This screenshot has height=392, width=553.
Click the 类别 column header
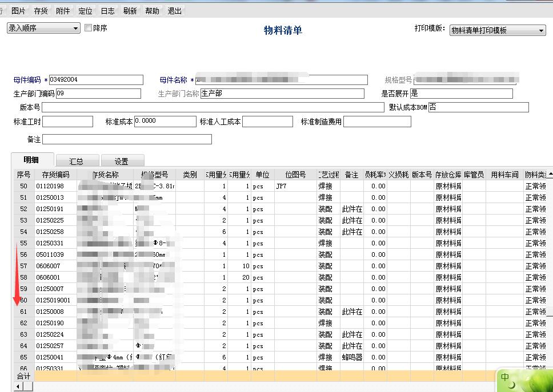[190, 175]
